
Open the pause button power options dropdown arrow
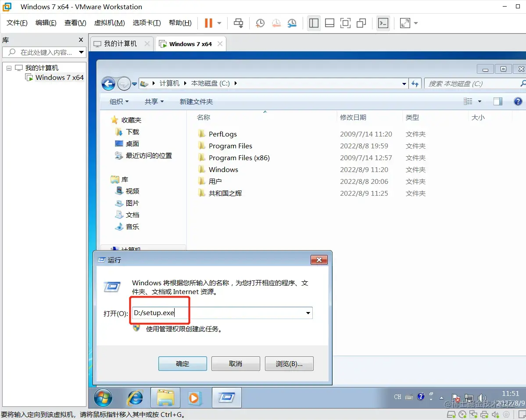219,23
